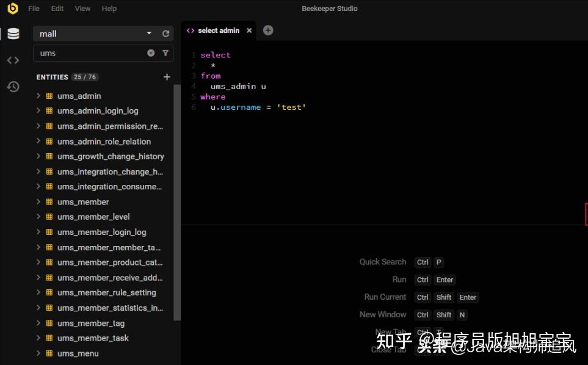Screen dimensions: 588x365
Task: Expand the ums_admin_role_relation table
Action: click(x=38, y=141)
